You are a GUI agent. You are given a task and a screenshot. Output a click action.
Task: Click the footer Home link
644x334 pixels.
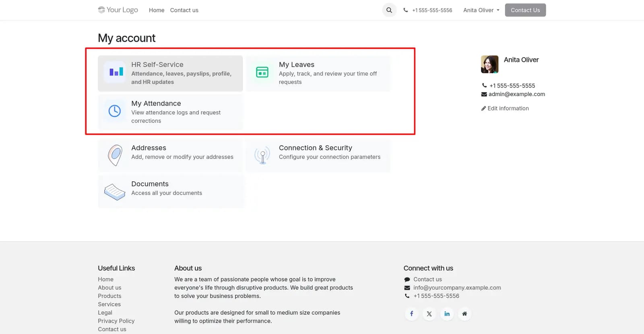[105, 279]
